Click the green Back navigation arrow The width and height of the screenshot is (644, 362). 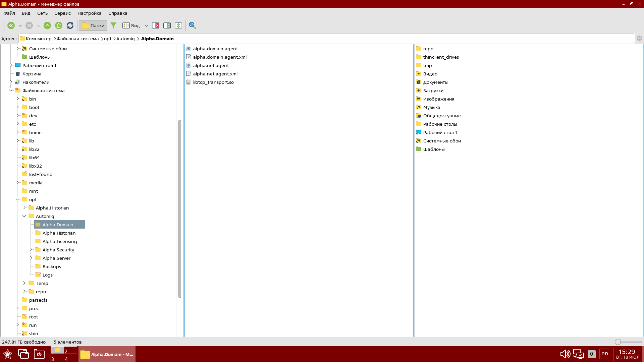pyautogui.click(x=11, y=25)
